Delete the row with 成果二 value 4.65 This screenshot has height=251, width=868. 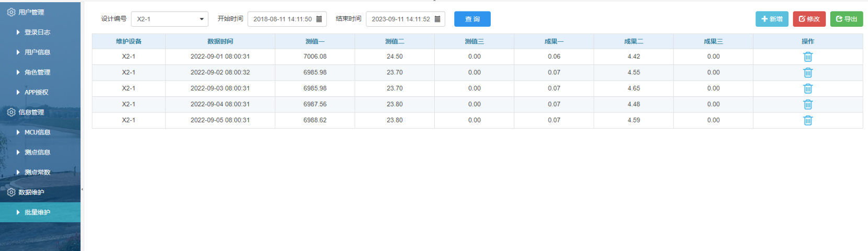[807, 88]
